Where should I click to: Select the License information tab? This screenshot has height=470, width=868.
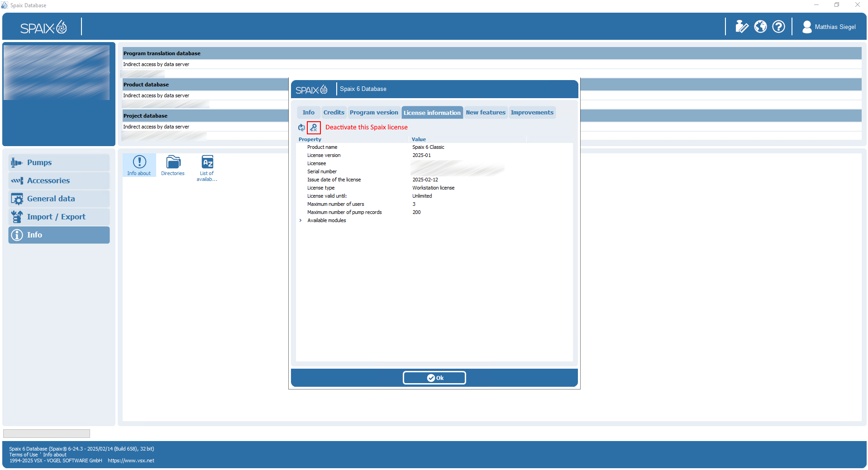(432, 113)
